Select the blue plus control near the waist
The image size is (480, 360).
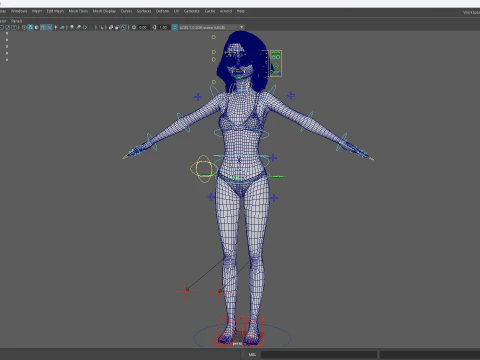pos(273,158)
